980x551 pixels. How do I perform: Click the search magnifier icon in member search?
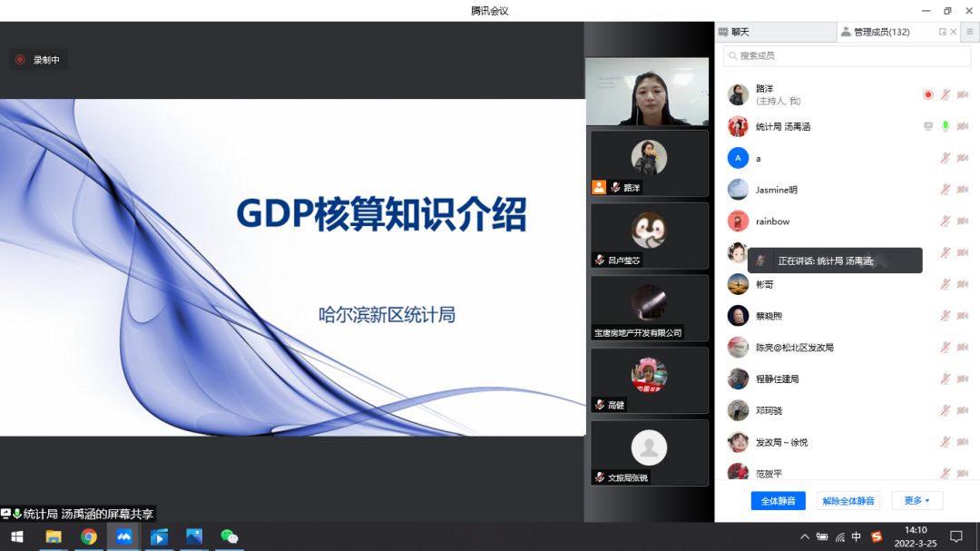733,55
